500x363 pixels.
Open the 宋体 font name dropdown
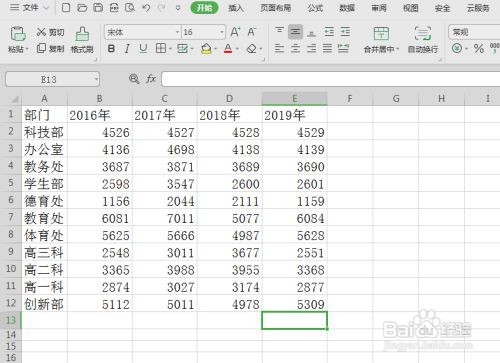(x=177, y=32)
